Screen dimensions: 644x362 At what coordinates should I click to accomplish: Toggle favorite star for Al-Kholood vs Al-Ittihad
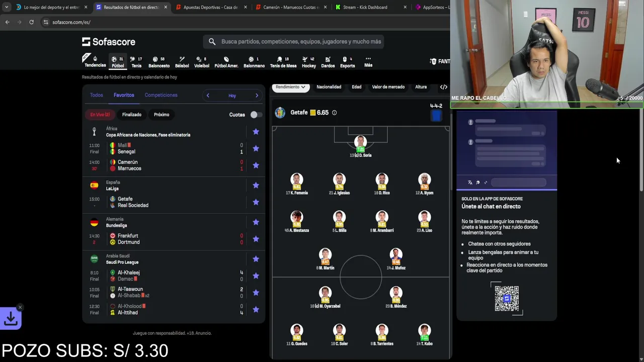256,309
